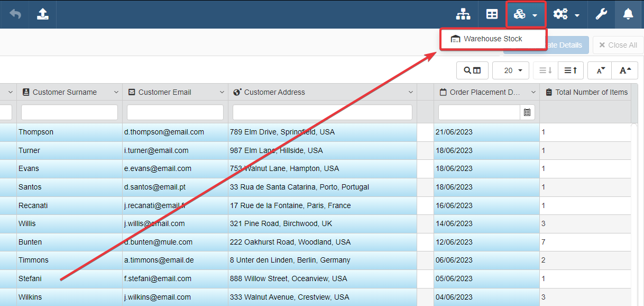The image size is (644, 306).
Task: Click the undo arrow icon
Action: pyautogui.click(x=15, y=14)
